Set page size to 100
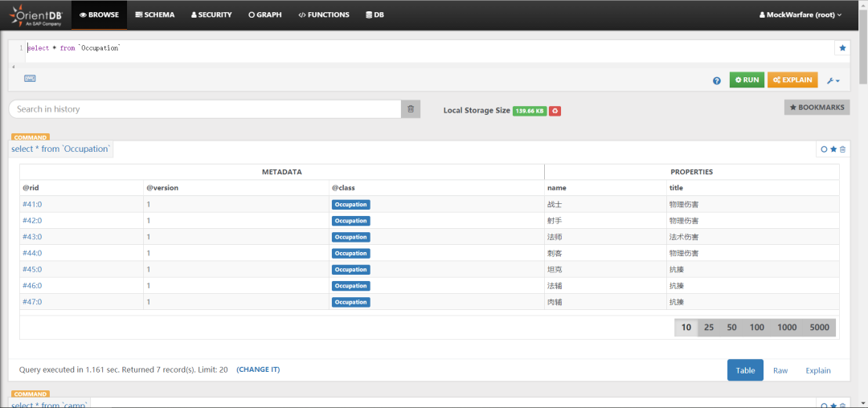The width and height of the screenshot is (868, 408). [x=757, y=328]
